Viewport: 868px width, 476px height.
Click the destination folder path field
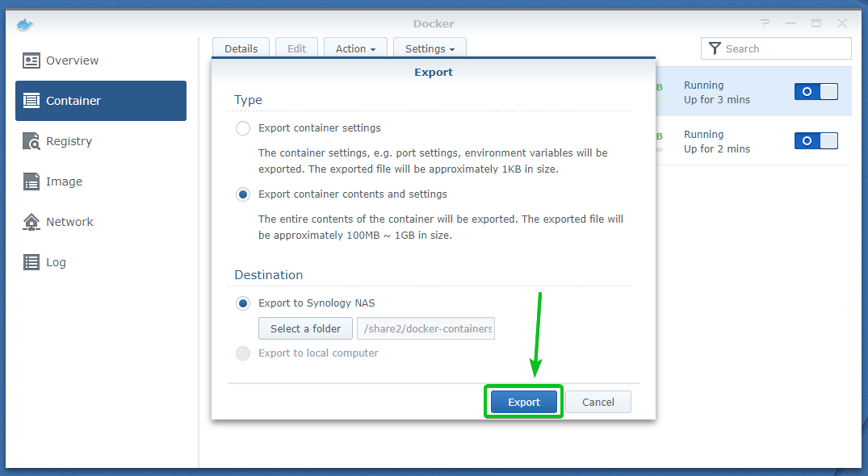click(426, 328)
